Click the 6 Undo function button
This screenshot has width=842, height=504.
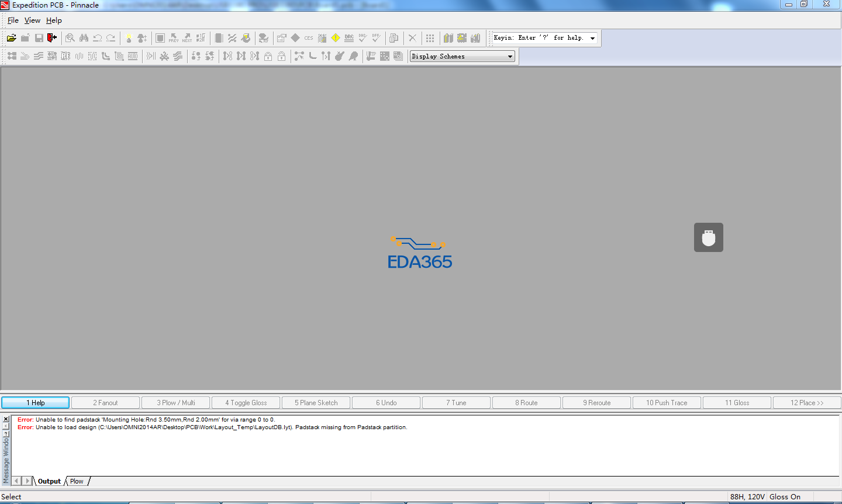(386, 403)
